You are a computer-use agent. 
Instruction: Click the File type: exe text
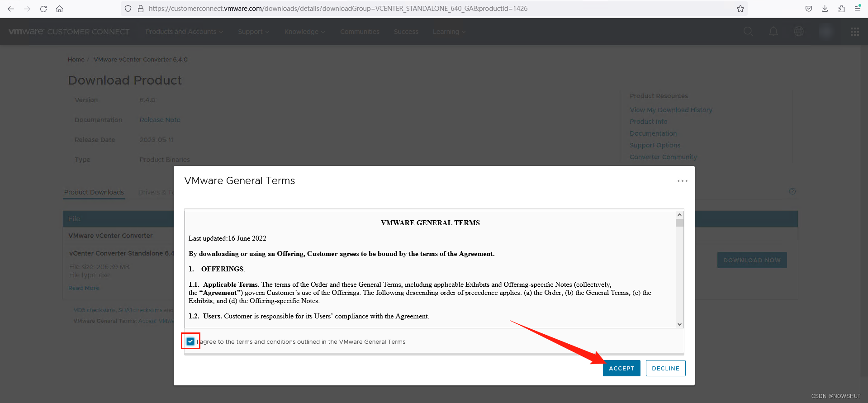point(89,275)
